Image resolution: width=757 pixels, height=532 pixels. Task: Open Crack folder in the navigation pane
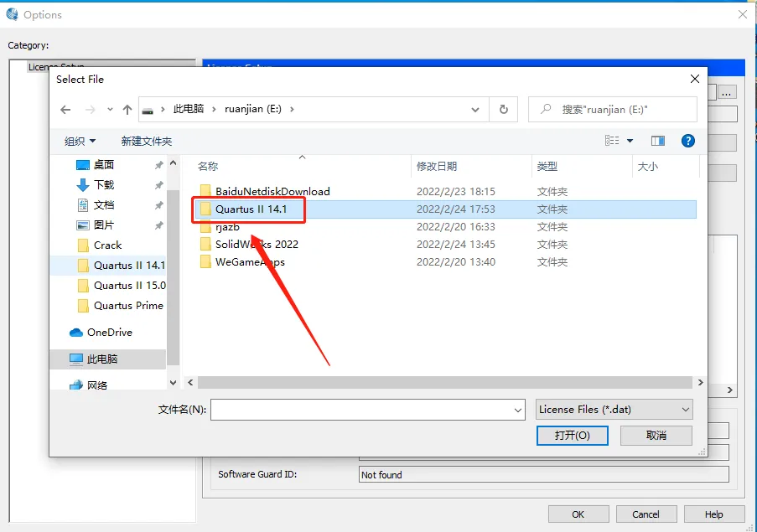click(107, 245)
